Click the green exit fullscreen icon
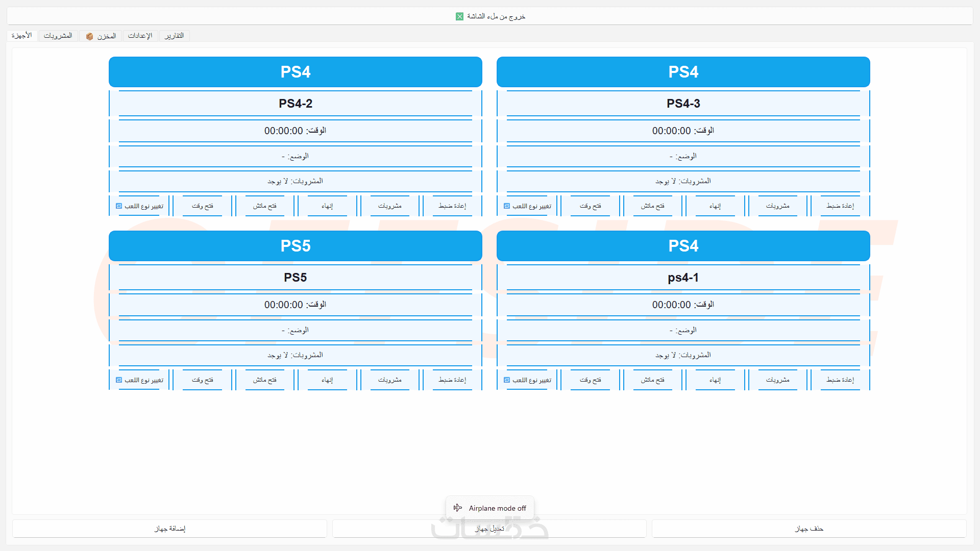 [459, 16]
